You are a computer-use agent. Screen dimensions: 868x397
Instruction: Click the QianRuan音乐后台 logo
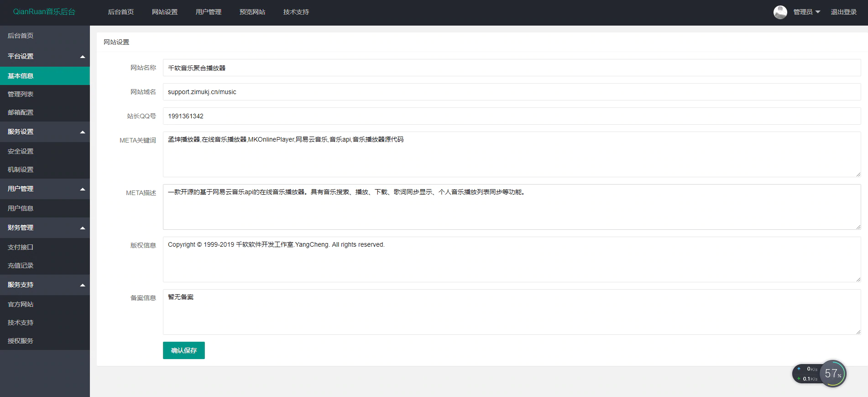[x=44, y=12]
